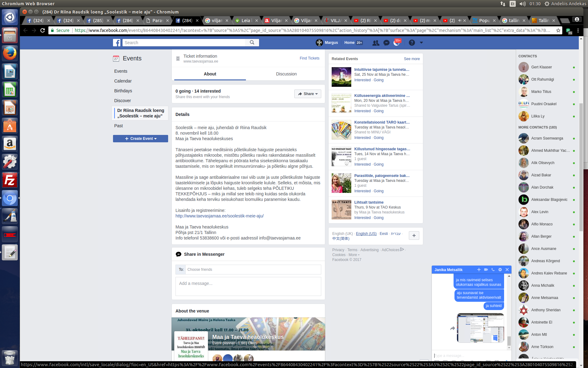This screenshot has height=368, width=588.
Task: Click Going for Intuitiivse tajumise event
Action: coord(379,80)
